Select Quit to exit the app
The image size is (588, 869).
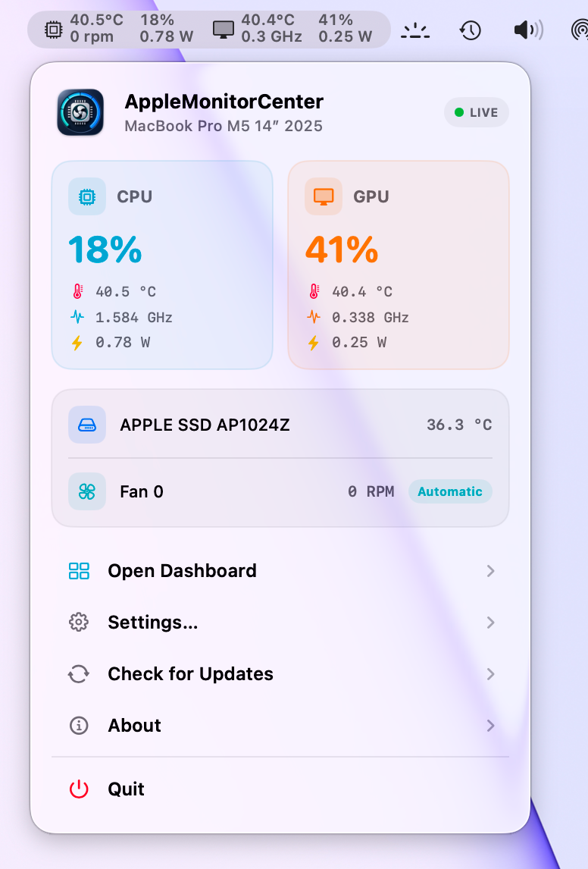pyautogui.click(x=280, y=789)
